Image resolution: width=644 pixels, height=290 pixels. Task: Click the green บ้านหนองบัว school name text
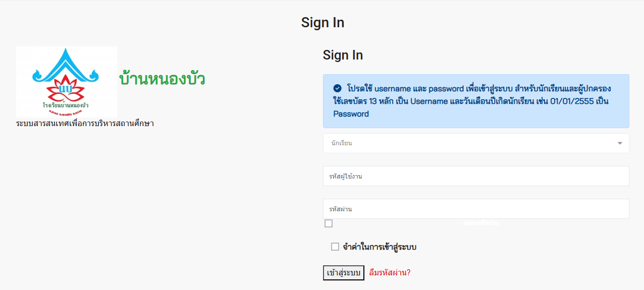pos(162,79)
